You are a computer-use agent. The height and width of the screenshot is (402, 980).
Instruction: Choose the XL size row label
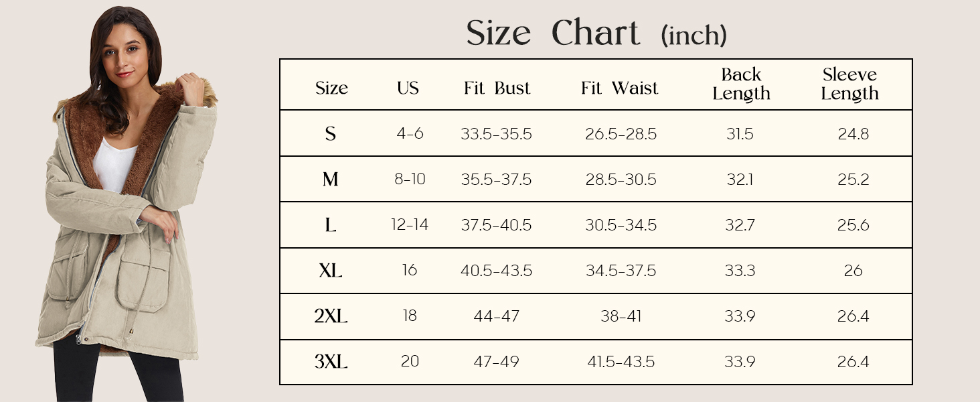pyautogui.click(x=331, y=271)
